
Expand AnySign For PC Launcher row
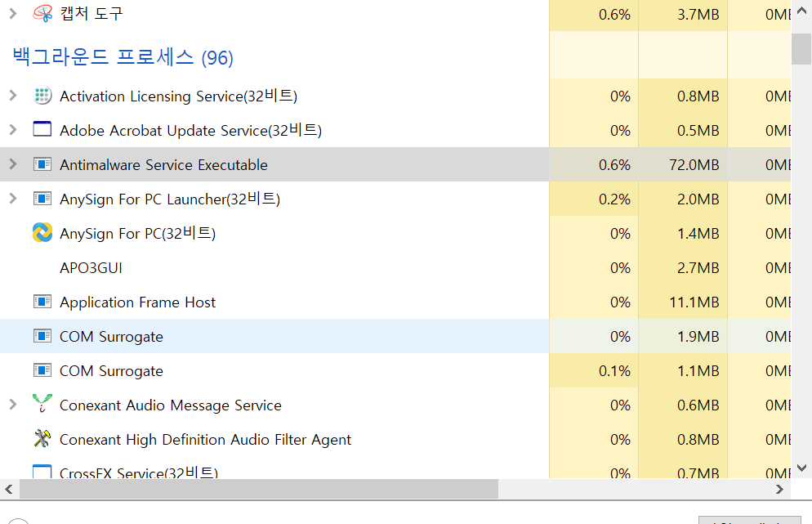[x=13, y=199]
